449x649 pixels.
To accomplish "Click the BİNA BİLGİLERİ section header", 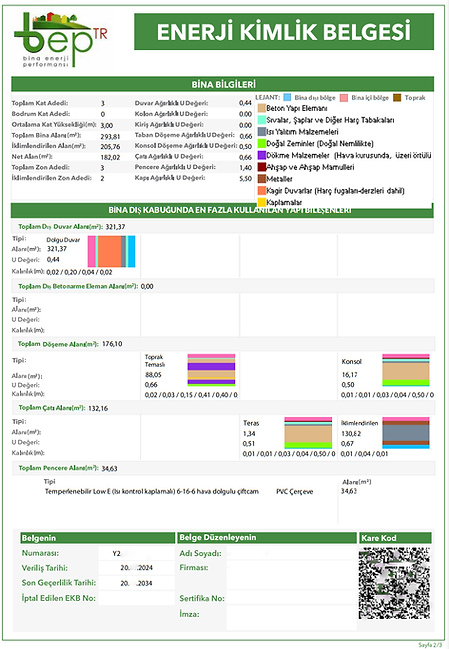I will coord(223,84).
